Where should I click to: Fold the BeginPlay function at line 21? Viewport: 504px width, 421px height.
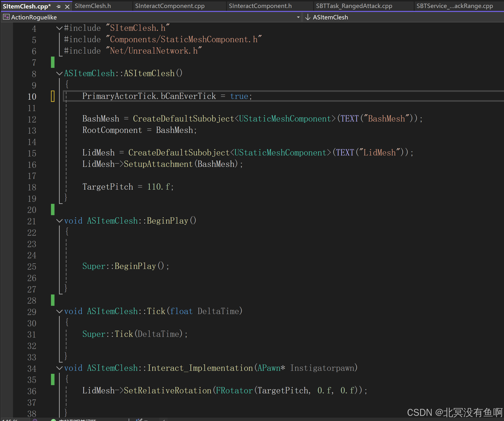click(x=59, y=221)
